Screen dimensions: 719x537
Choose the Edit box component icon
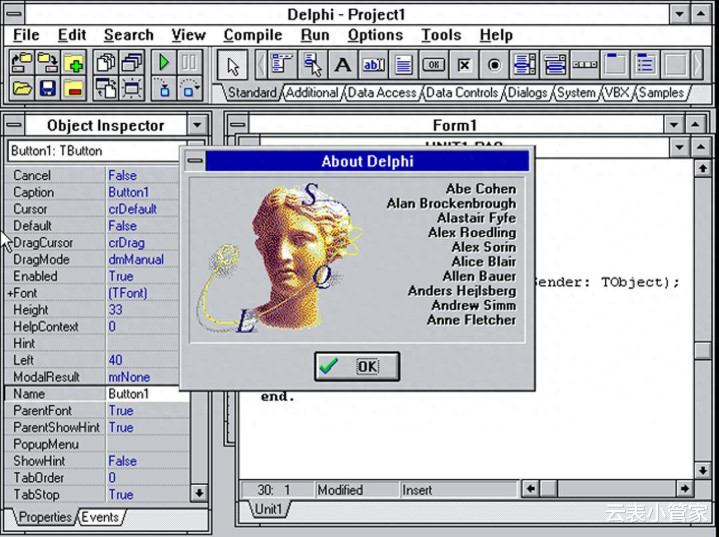[x=372, y=66]
